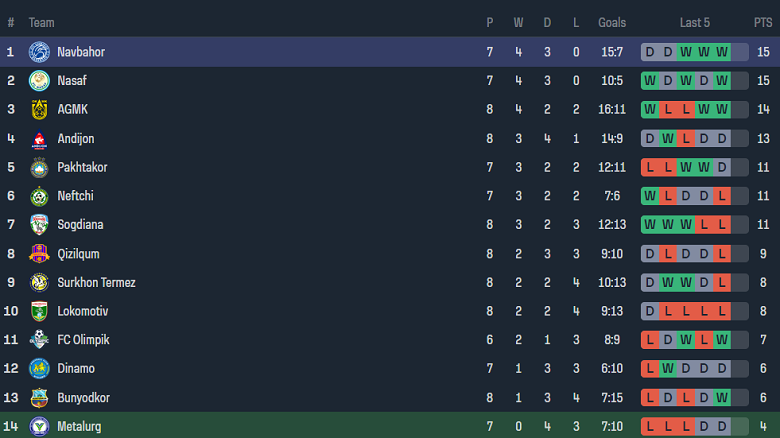Click the Navbahor team logo
This screenshot has width=780, height=438.
click(x=39, y=52)
